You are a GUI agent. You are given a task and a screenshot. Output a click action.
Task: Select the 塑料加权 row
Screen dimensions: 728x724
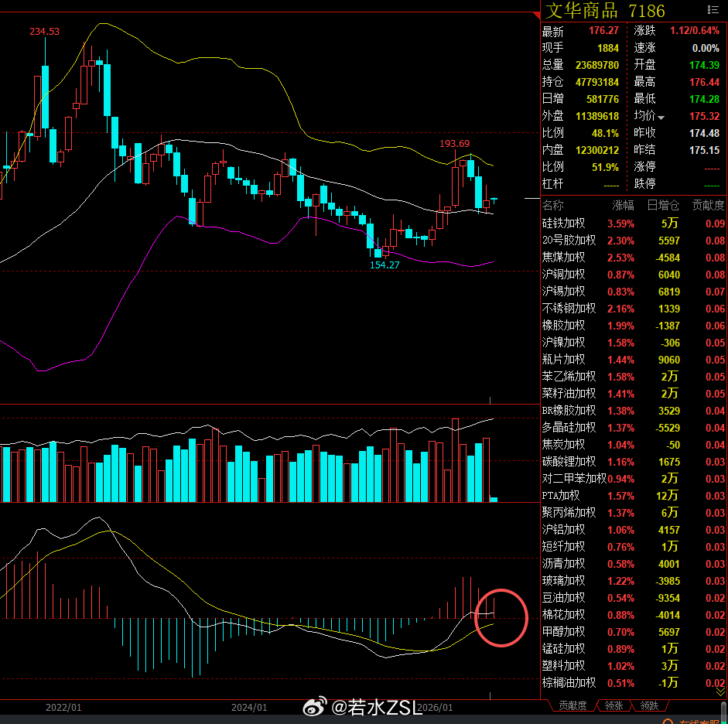coord(634,666)
